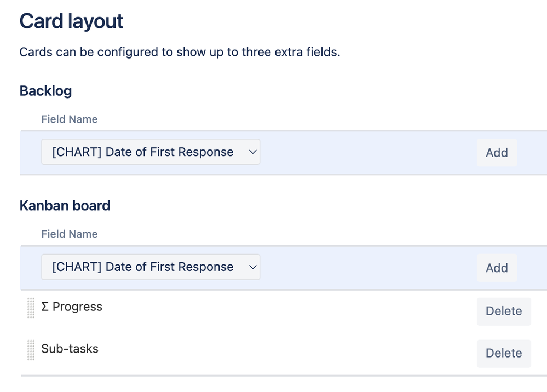Click the Backlog section heading

tap(45, 91)
